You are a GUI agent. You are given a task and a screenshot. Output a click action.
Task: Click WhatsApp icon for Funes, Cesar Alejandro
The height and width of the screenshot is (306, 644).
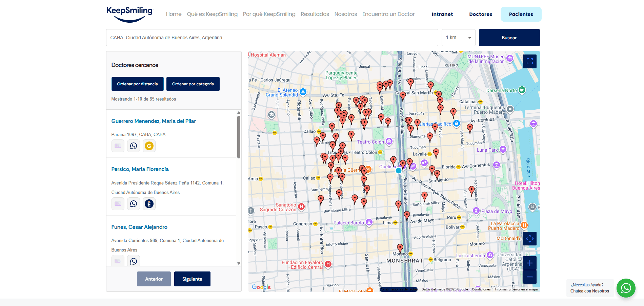click(134, 261)
